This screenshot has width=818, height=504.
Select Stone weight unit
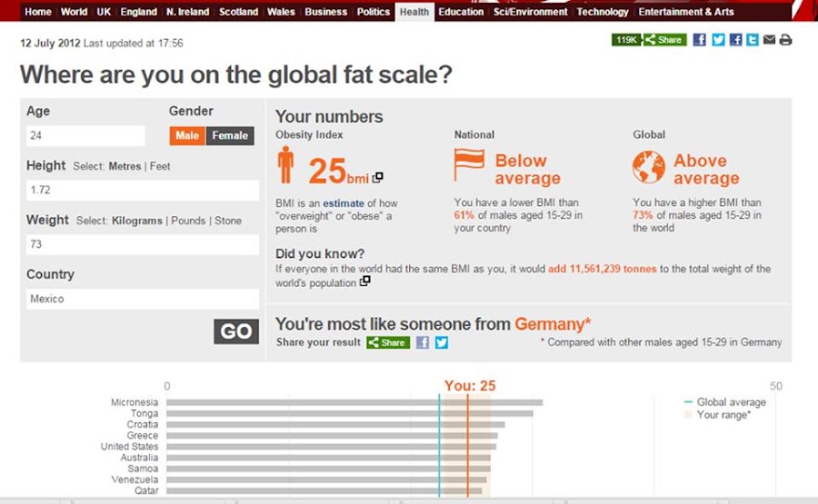coord(228,221)
